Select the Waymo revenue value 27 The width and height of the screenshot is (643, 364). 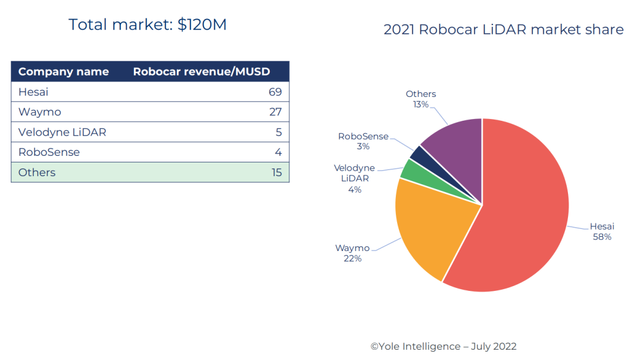click(x=275, y=112)
